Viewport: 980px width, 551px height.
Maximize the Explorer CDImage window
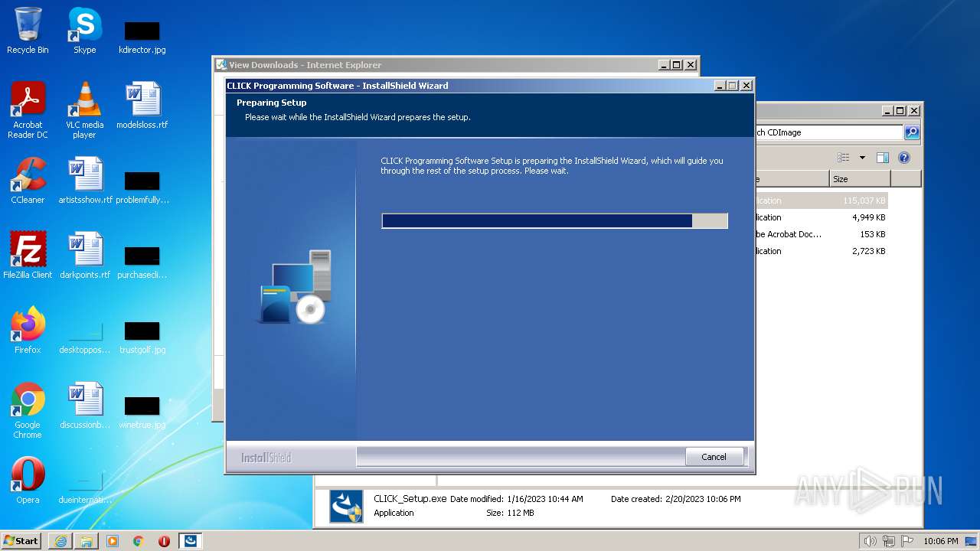point(900,111)
